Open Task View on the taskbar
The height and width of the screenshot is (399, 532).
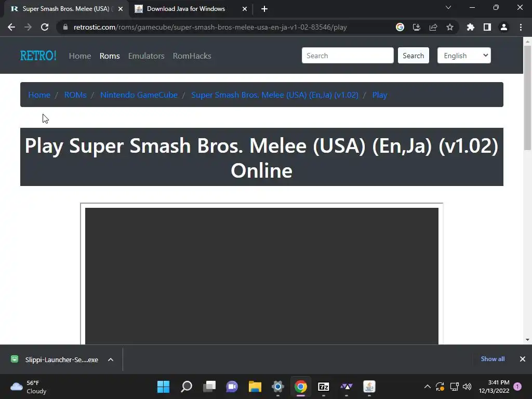tap(209, 387)
